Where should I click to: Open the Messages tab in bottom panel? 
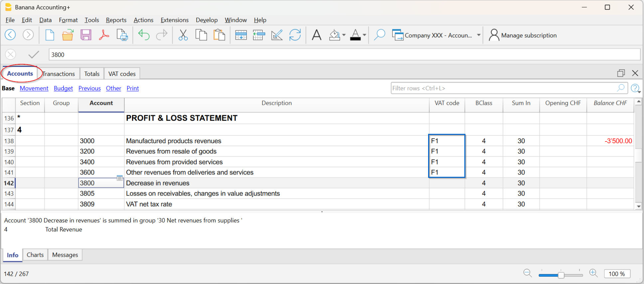point(65,255)
